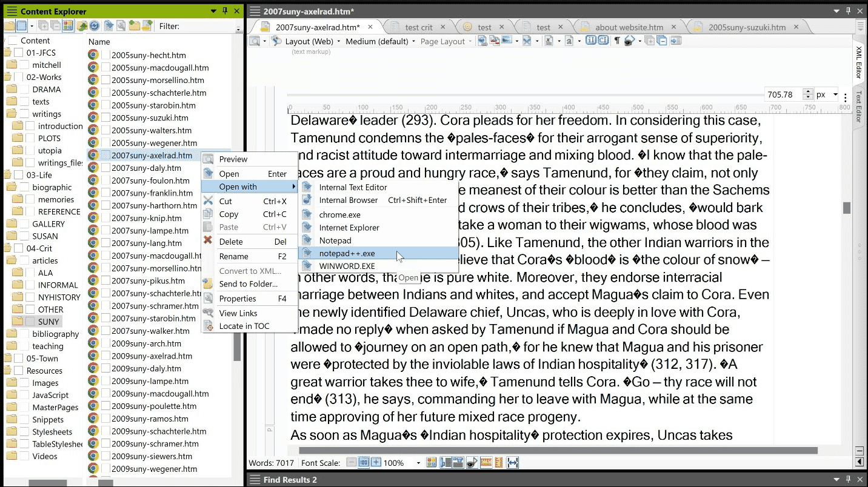
Task: Open the Preview magnifier icon in the editor toolbar
Action: click(255, 41)
